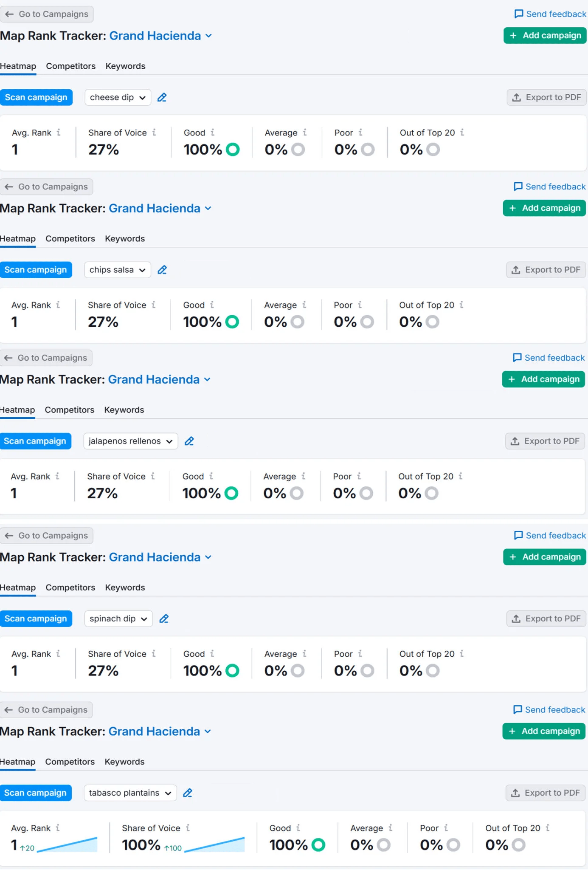Click Average info icon in tabasco plantains panel
The image size is (588, 870).
390,828
